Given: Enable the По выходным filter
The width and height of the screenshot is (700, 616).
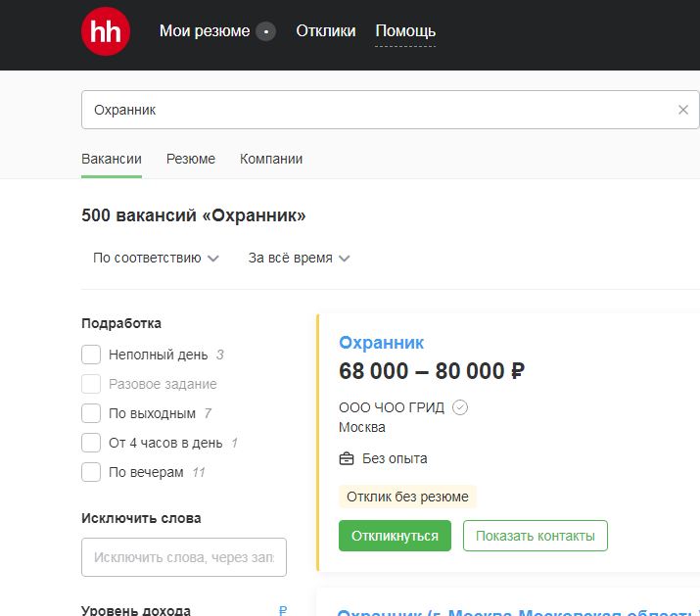Looking at the screenshot, I should [x=91, y=413].
